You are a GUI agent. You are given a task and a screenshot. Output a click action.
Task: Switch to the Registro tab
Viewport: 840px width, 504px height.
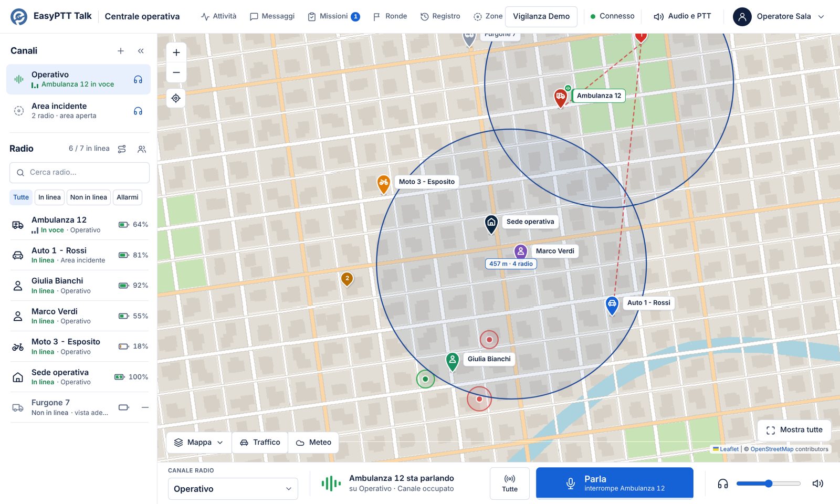pyautogui.click(x=440, y=16)
